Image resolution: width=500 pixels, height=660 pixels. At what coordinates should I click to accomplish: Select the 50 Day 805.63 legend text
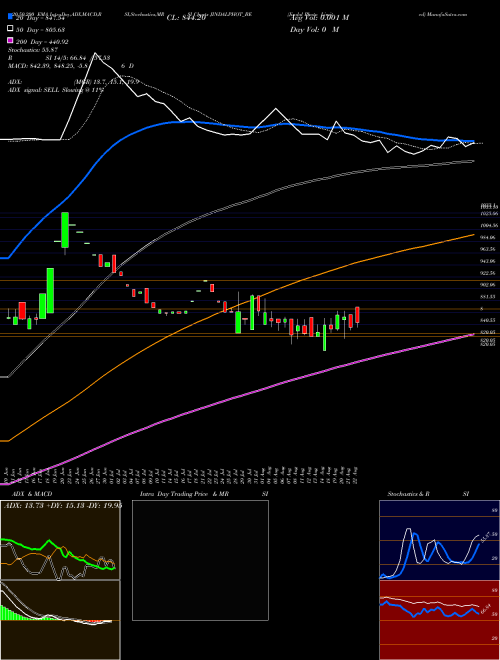click(40, 29)
